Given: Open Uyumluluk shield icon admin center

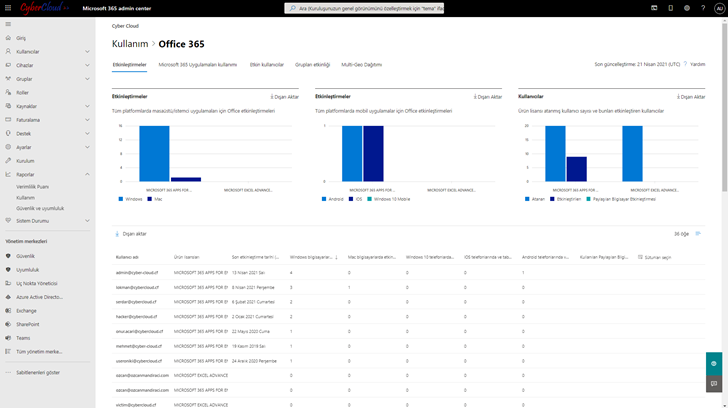Looking at the screenshot, I should pos(8,269).
